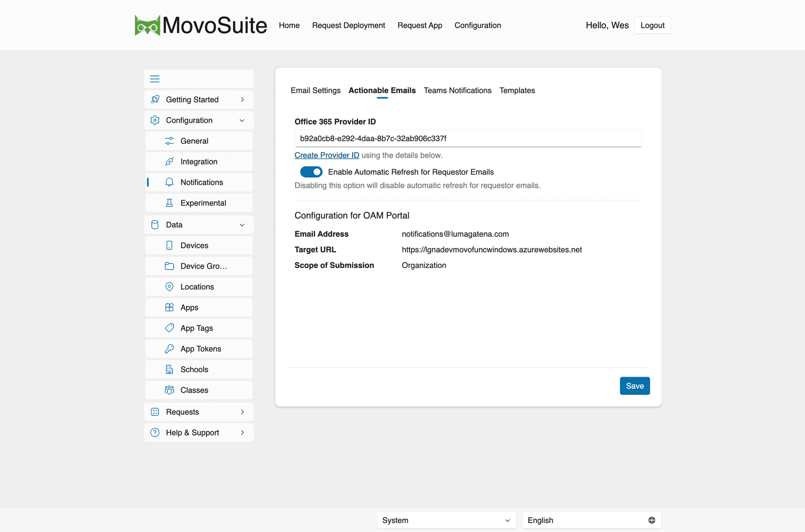Open the General sidebar item
Screen dimensions: 805x532
(199, 141)
